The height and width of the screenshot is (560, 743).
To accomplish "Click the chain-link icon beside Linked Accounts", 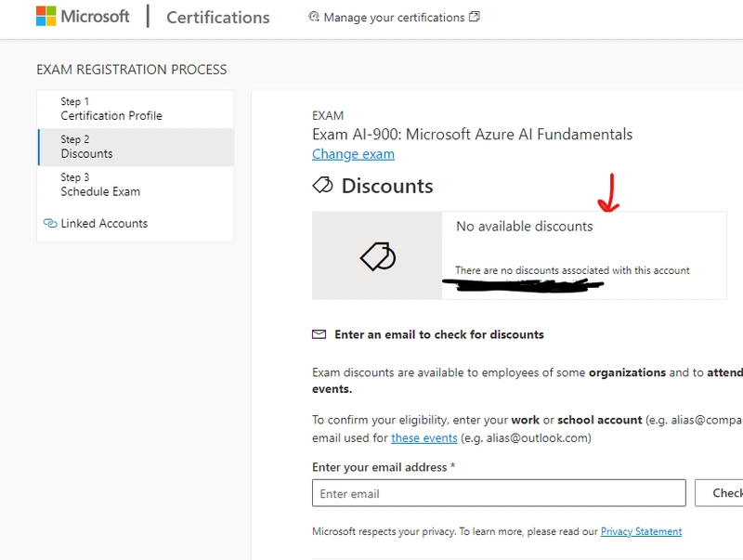I will tap(50, 224).
